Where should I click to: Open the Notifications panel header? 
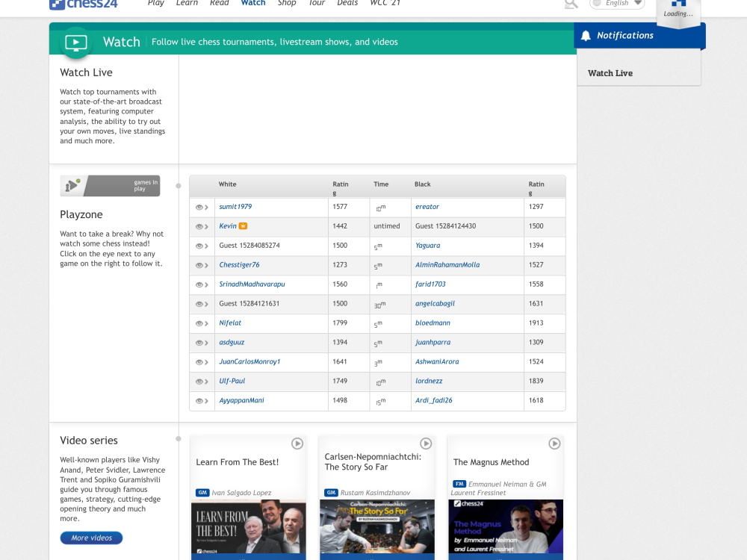click(639, 36)
